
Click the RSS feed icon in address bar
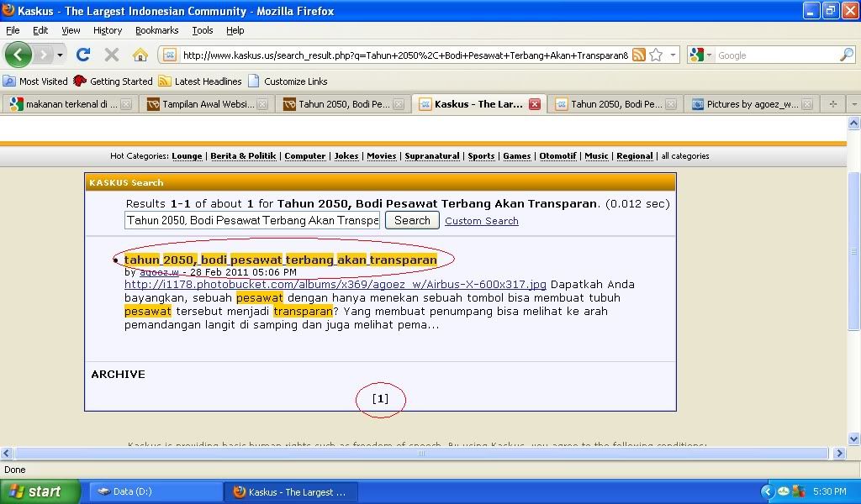click(x=638, y=55)
